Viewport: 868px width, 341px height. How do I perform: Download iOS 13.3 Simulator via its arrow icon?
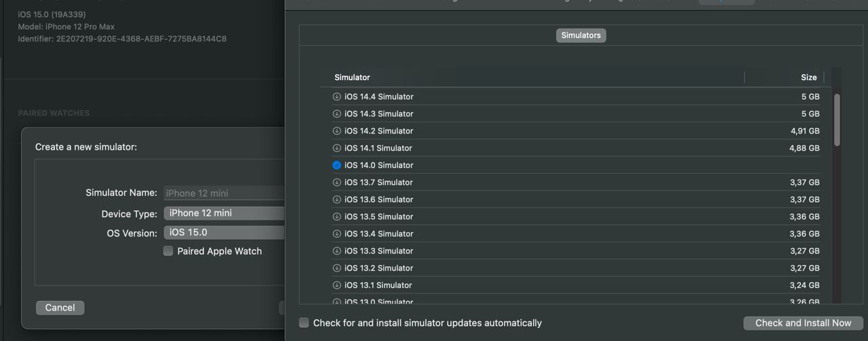tap(336, 251)
